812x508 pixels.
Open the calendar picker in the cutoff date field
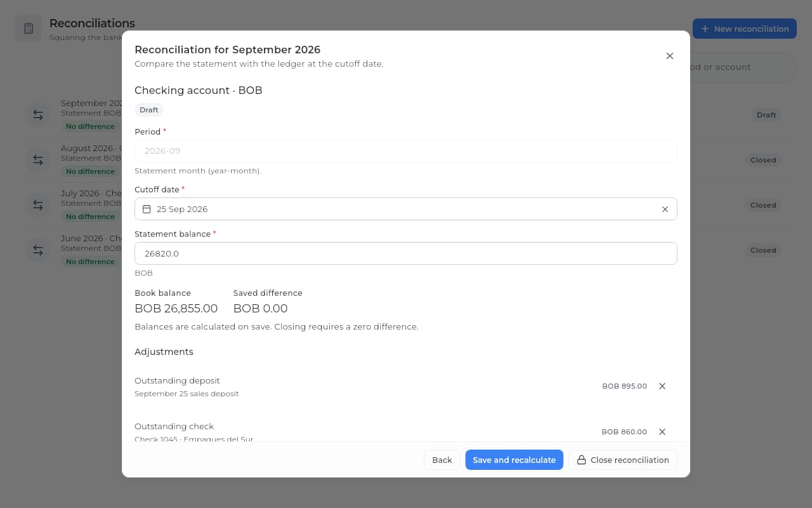(x=147, y=209)
